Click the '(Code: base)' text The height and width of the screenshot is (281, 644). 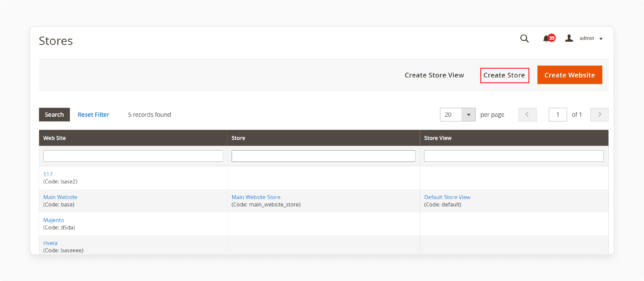point(59,204)
